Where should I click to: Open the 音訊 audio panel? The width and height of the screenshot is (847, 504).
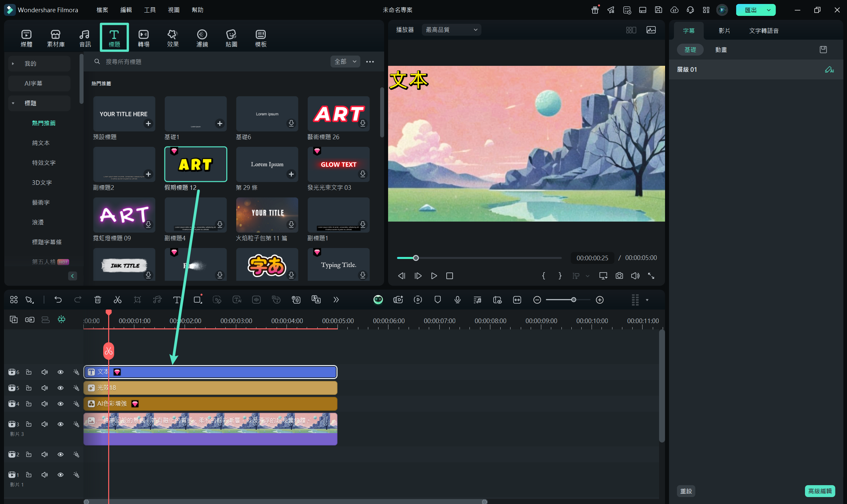[85, 38]
